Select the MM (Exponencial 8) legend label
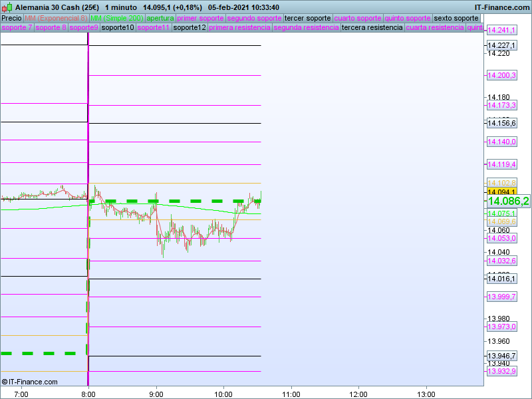Viewport: 532px width, 399px height. click(56, 18)
